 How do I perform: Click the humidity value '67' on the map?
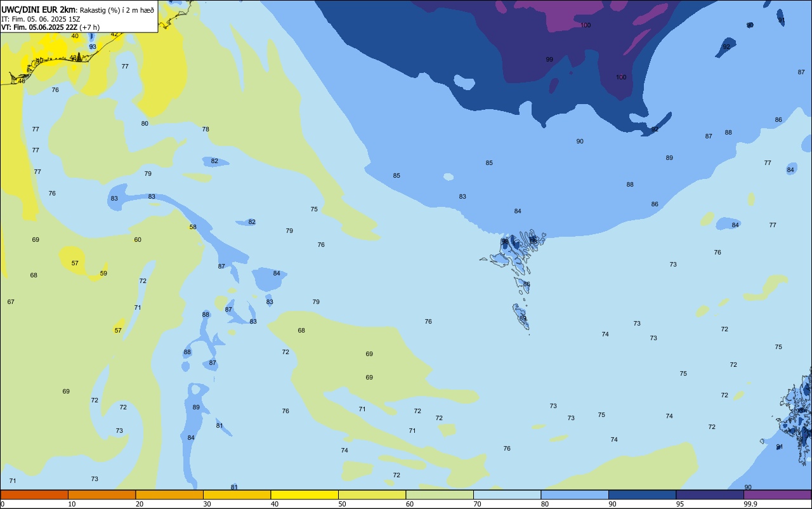click(11, 302)
